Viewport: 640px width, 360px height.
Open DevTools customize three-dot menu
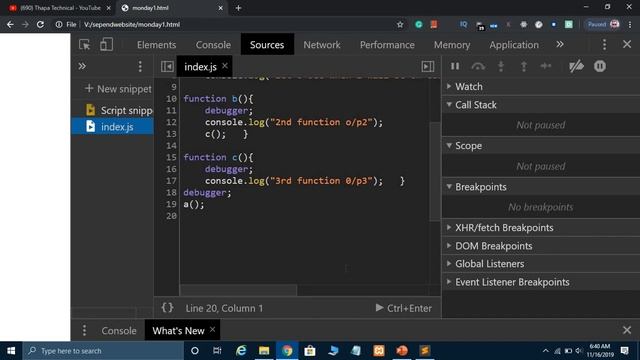pos(604,44)
